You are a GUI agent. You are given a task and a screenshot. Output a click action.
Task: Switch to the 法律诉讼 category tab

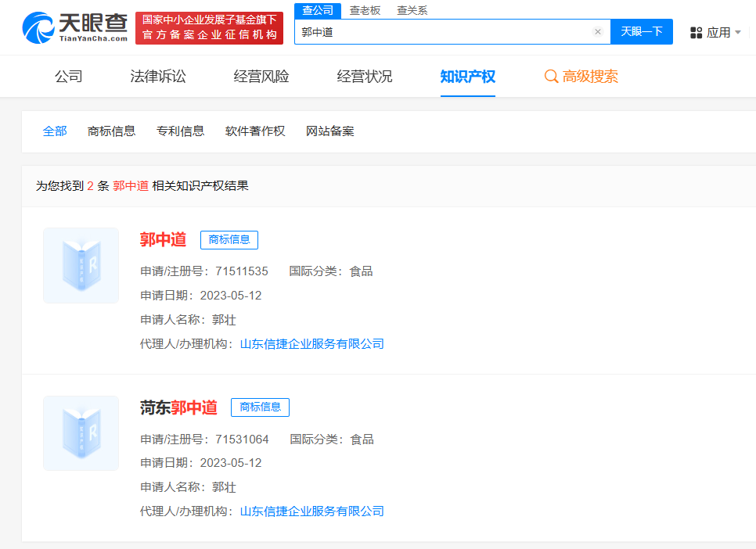pyautogui.click(x=158, y=76)
